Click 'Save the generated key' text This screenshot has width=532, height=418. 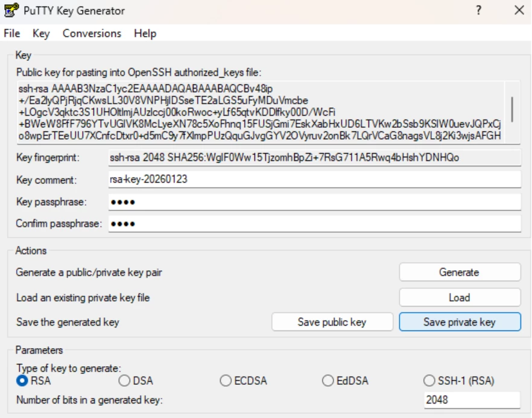coord(68,322)
